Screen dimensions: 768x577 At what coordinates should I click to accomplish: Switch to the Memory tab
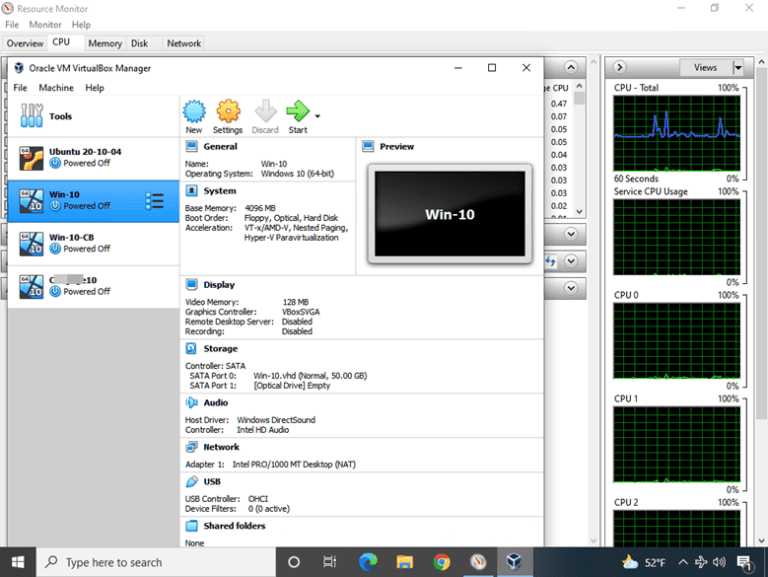click(104, 43)
